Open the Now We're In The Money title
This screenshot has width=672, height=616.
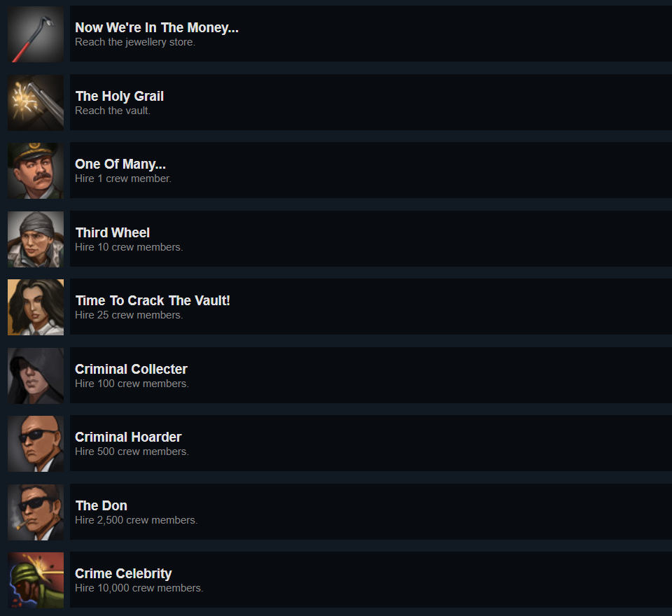click(157, 27)
